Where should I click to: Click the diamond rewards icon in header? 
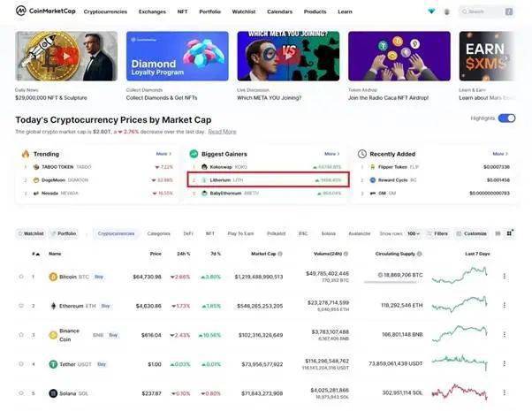(431, 11)
